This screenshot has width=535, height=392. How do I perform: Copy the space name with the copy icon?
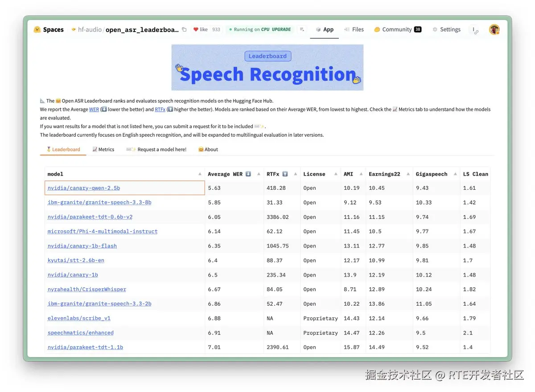coord(184,29)
